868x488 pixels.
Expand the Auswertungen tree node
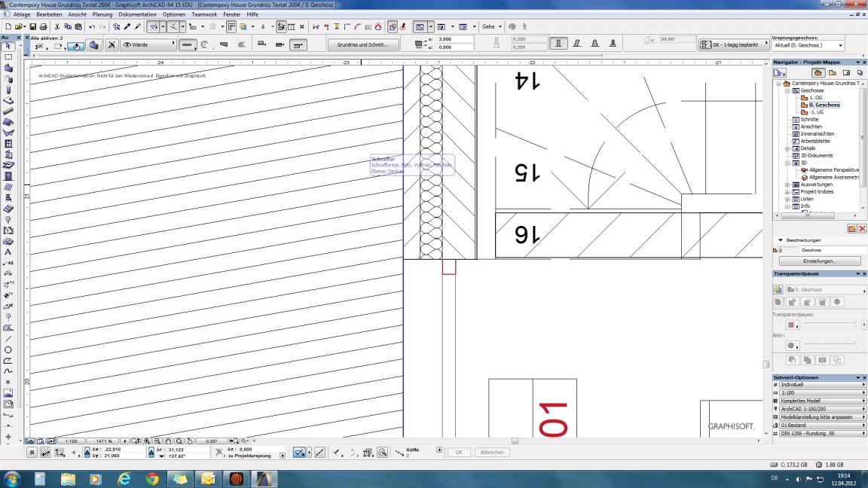click(x=787, y=185)
